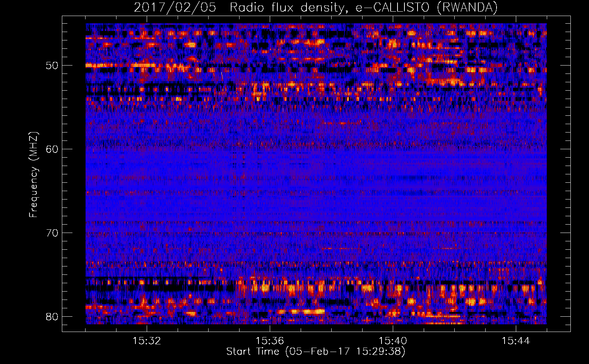Screen dimensions: 589x364
Task: Click the 60 frequency tick label
Action: point(52,149)
